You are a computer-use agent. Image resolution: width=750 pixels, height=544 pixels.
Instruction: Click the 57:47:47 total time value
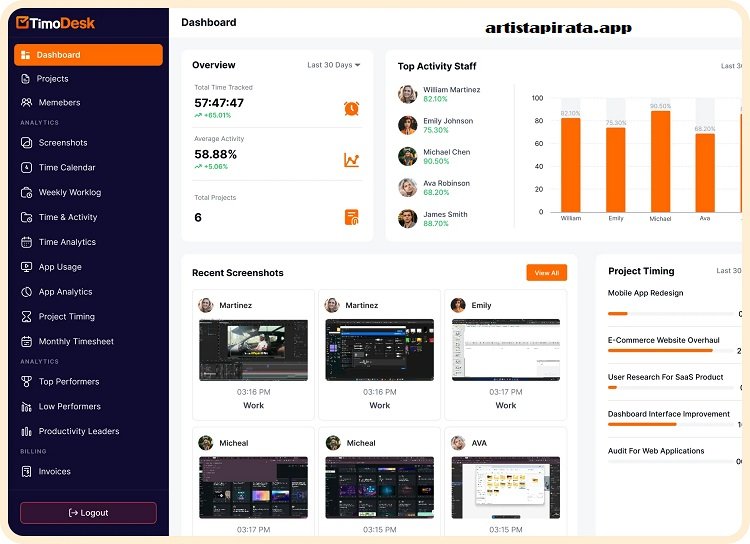219,103
